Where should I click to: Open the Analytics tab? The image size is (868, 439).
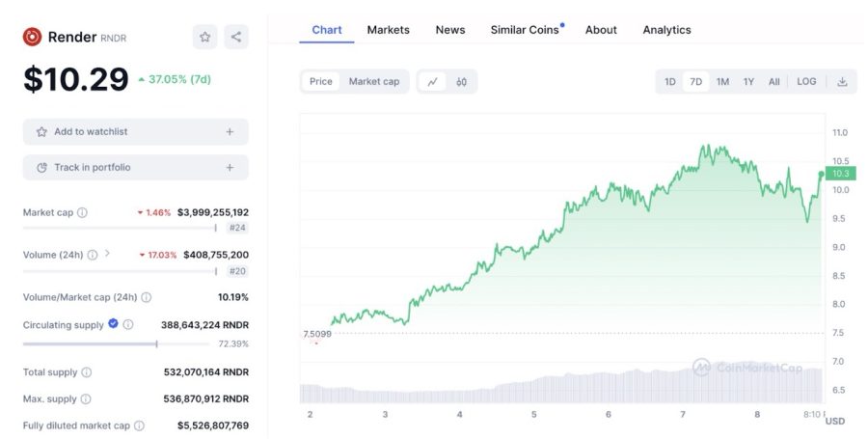click(666, 30)
